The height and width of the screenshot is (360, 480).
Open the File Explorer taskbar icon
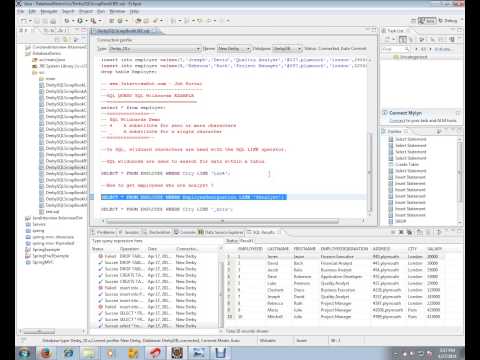[89, 353]
